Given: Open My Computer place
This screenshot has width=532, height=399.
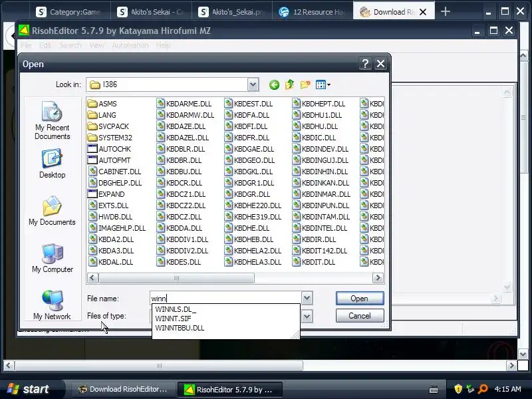Looking at the screenshot, I should 53,258.
